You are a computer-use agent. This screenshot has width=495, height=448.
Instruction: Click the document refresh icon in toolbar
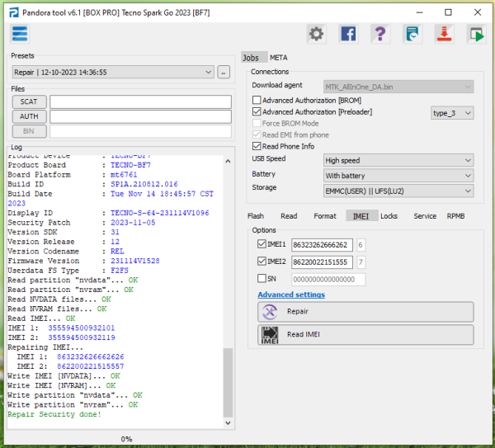[412, 34]
